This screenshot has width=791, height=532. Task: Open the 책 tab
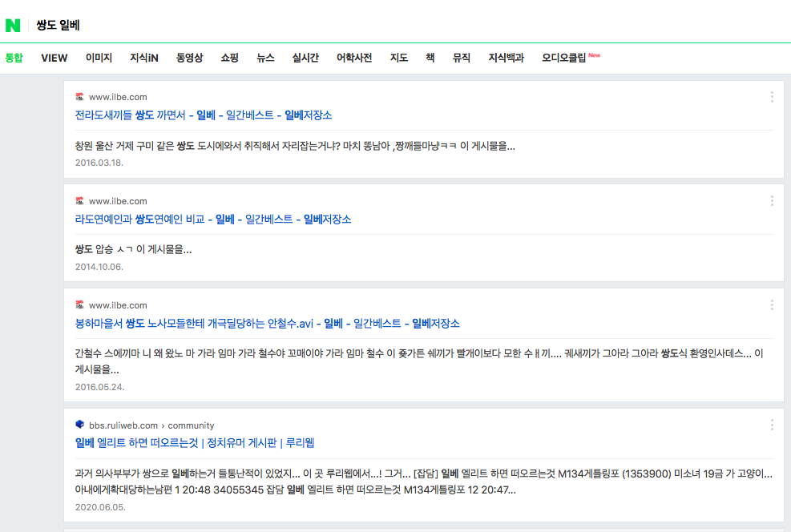click(430, 58)
